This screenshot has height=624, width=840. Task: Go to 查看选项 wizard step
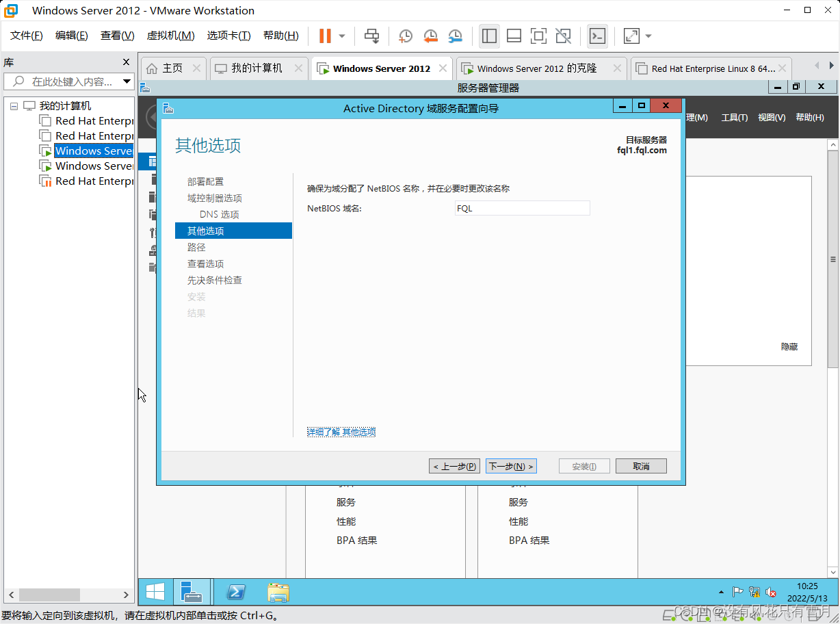point(205,263)
